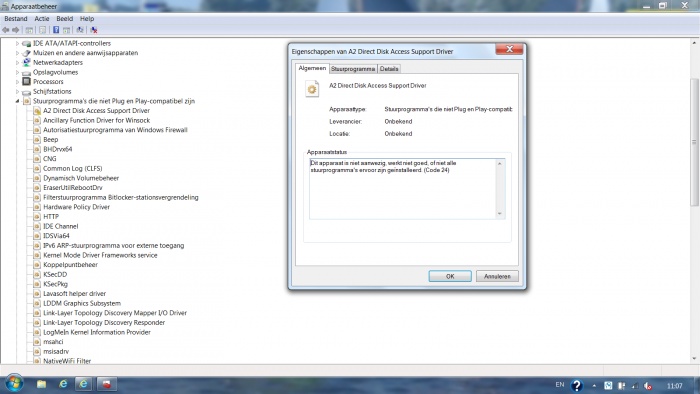Open the Bestand menu

pyautogui.click(x=16, y=19)
